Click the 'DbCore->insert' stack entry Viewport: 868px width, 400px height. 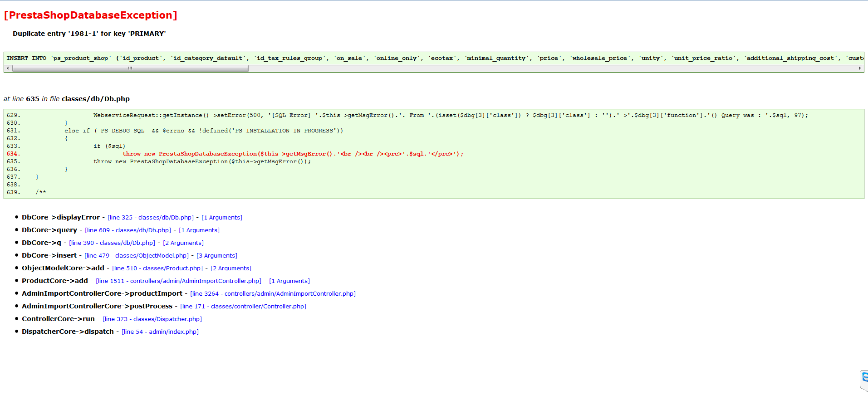[49, 255]
